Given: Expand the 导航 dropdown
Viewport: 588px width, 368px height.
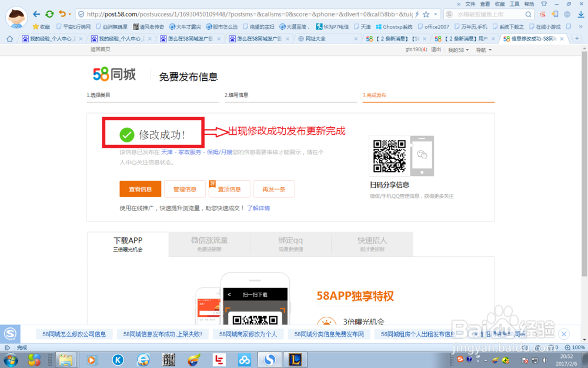Looking at the screenshot, I should click(x=484, y=50).
